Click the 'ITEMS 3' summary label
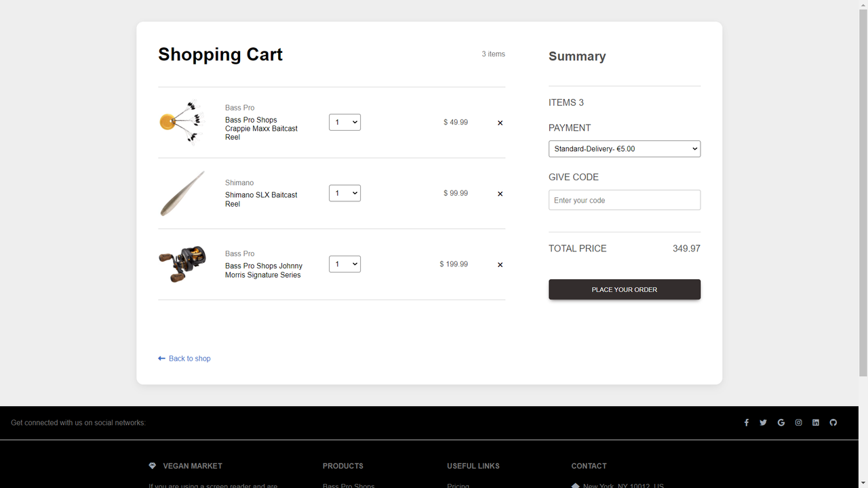The height and width of the screenshot is (488, 868). [566, 102]
